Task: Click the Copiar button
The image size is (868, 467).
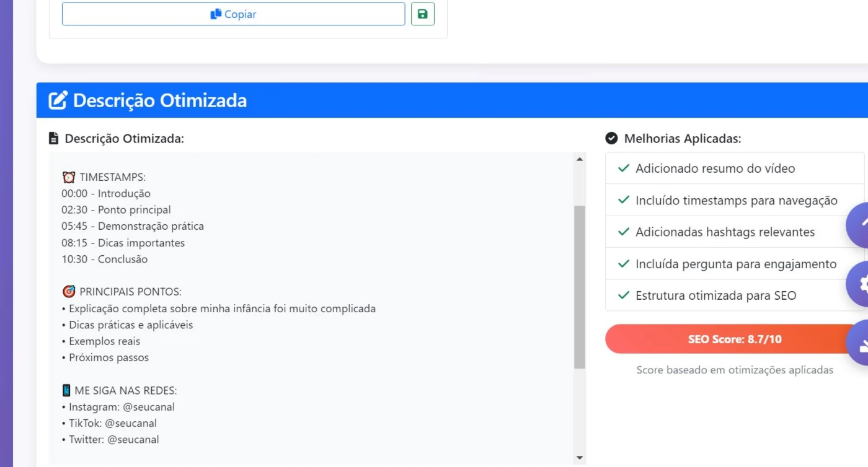Action: click(x=233, y=14)
